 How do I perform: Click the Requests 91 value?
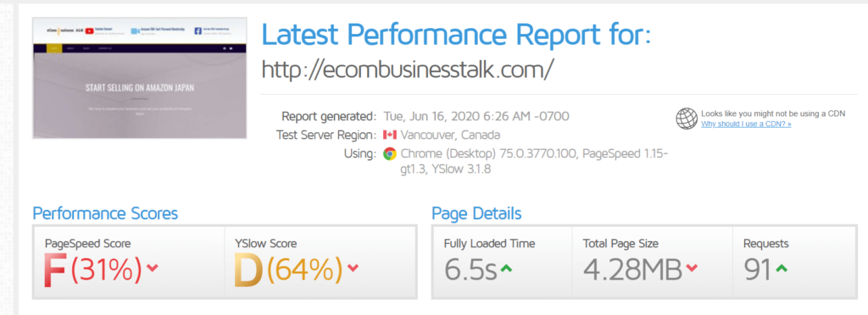tap(758, 269)
